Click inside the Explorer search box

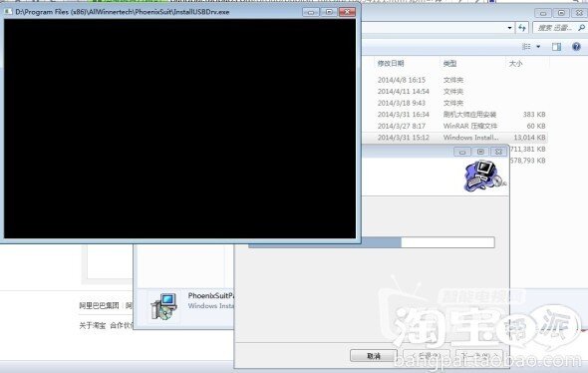(555, 28)
